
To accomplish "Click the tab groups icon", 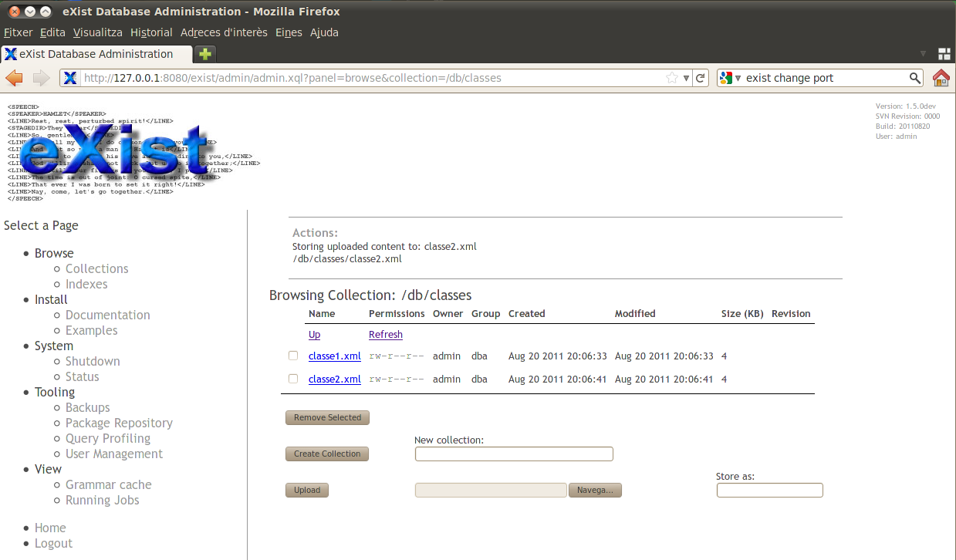I will [x=944, y=54].
